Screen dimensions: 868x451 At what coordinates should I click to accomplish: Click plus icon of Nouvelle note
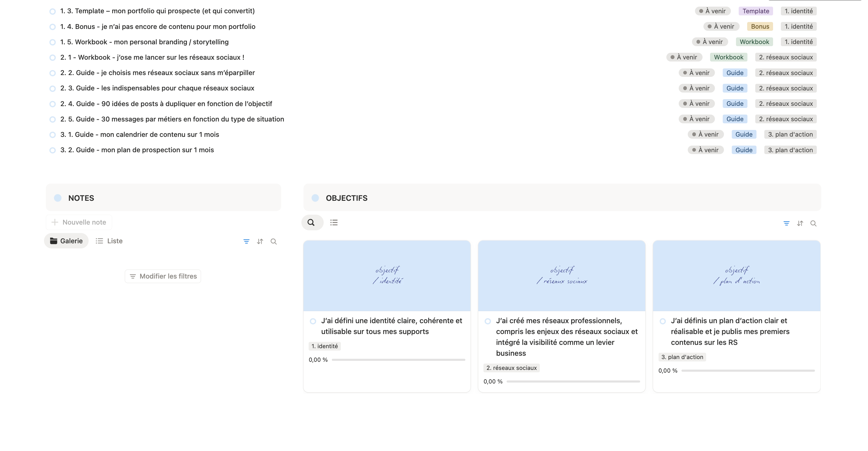tap(55, 222)
